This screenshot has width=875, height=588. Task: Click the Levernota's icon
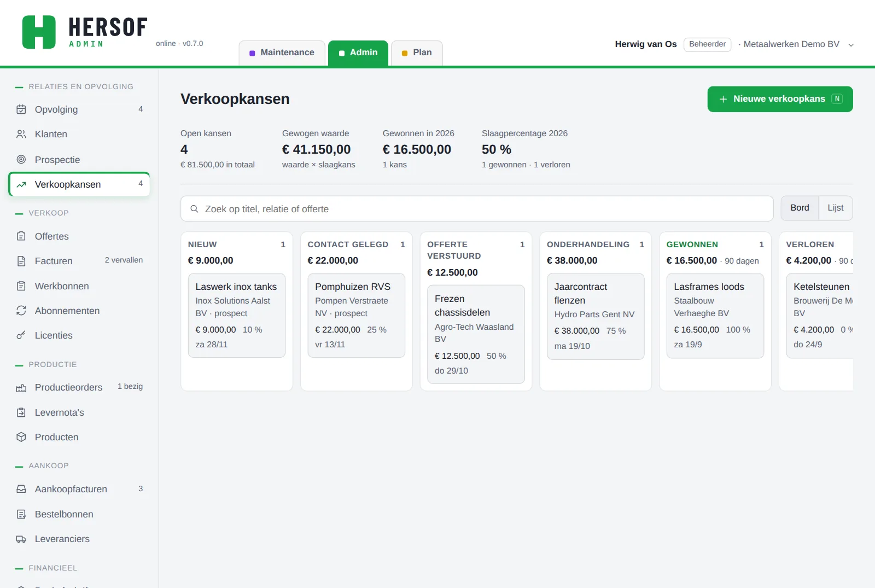21,412
